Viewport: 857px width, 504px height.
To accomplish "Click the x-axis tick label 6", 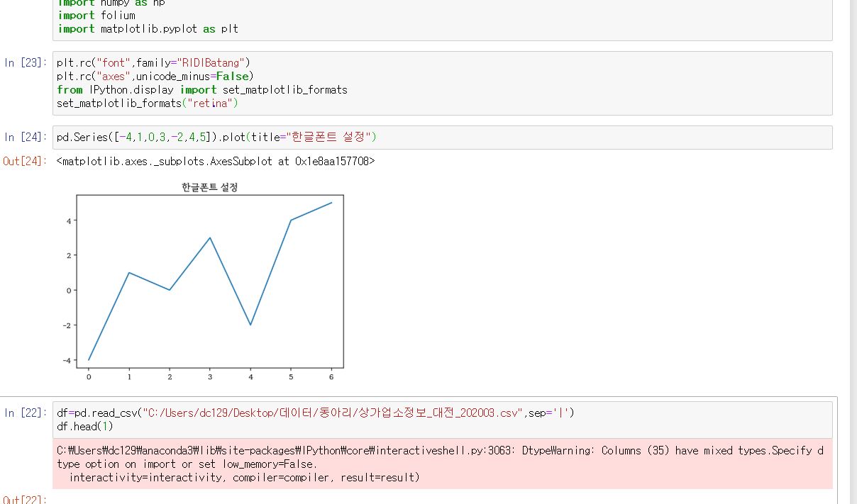I will point(331,377).
